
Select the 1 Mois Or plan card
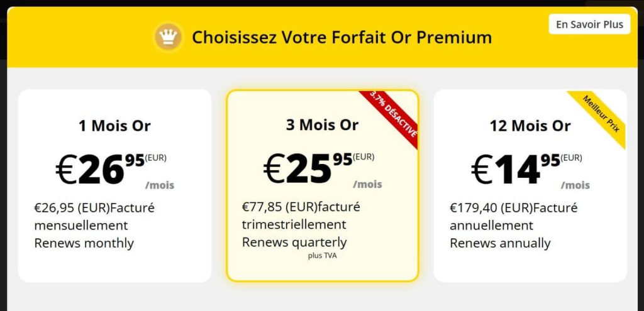pos(114,185)
